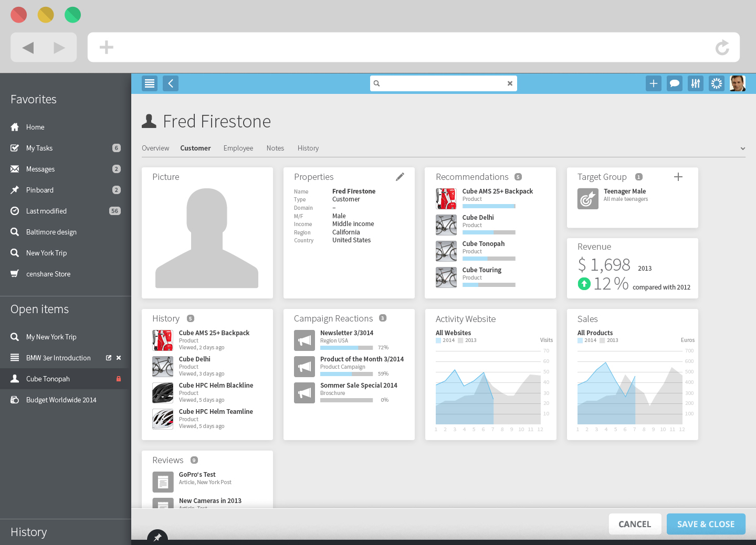Open Cube HPC Helm Teamline thumbnail
This screenshot has width=756, height=545.
tap(163, 419)
